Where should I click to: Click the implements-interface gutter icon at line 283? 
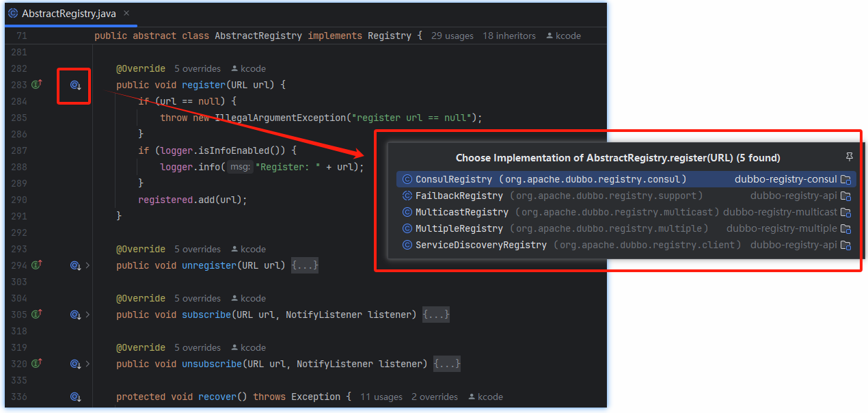click(37, 85)
